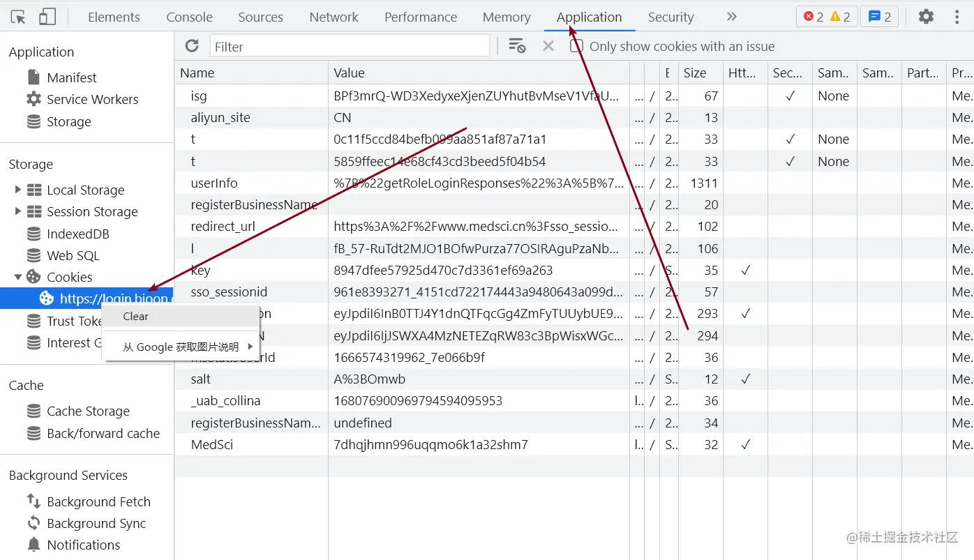Toggle the device toolbar icon
This screenshot has width=974, height=560.
[x=47, y=17]
